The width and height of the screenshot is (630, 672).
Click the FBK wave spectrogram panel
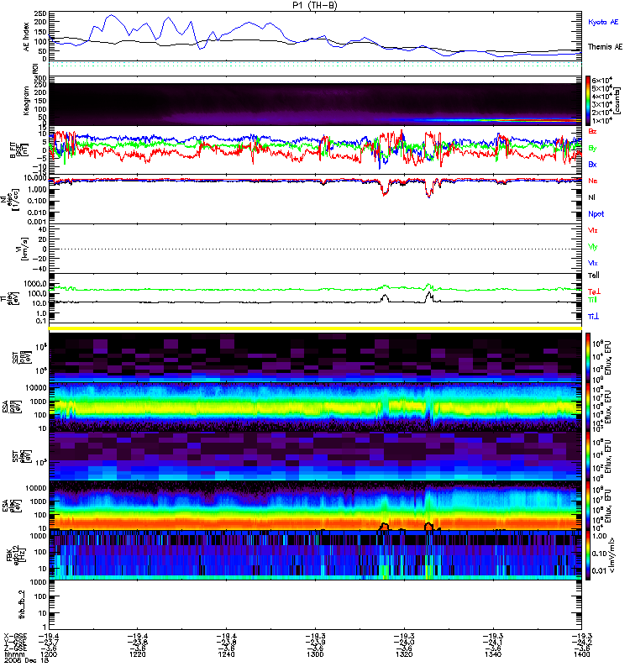point(315,555)
